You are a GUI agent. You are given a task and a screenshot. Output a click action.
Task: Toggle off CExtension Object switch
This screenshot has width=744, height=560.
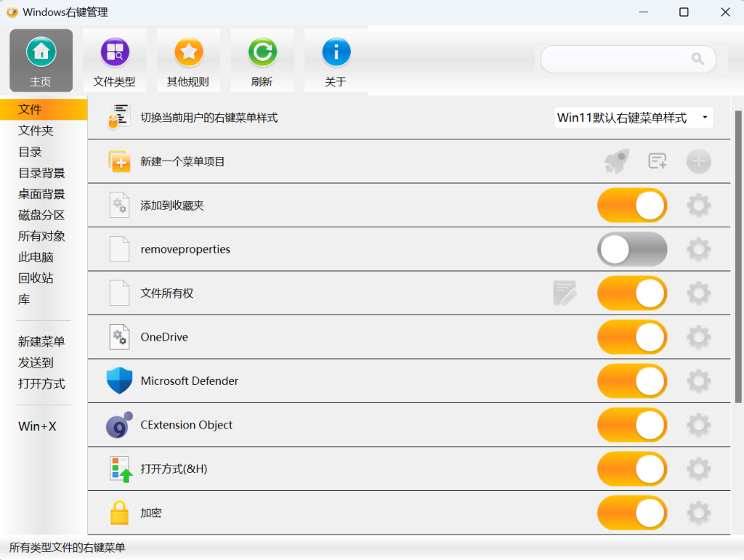click(x=632, y=425)
